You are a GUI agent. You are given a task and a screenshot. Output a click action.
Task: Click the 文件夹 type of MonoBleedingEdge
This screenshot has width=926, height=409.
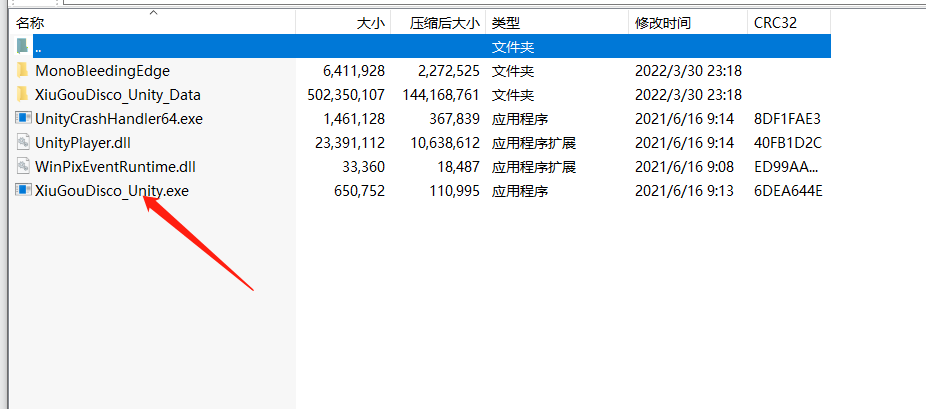point(513,71)
